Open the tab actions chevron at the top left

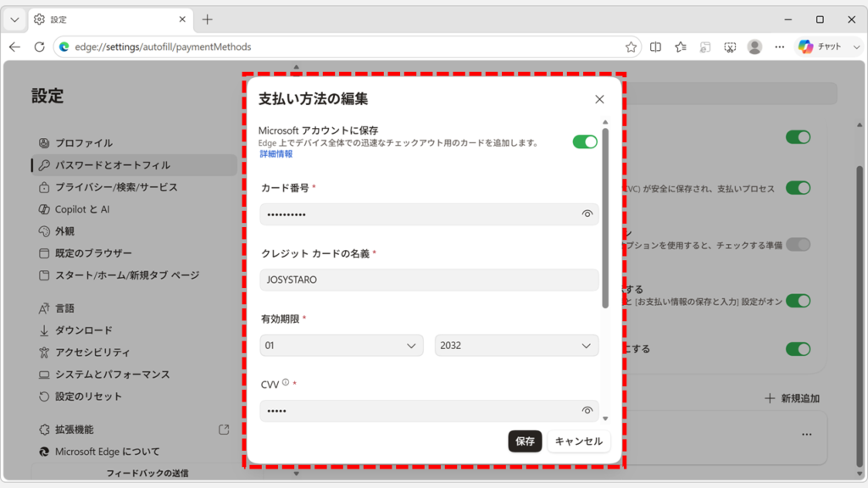tap(14, 20)
